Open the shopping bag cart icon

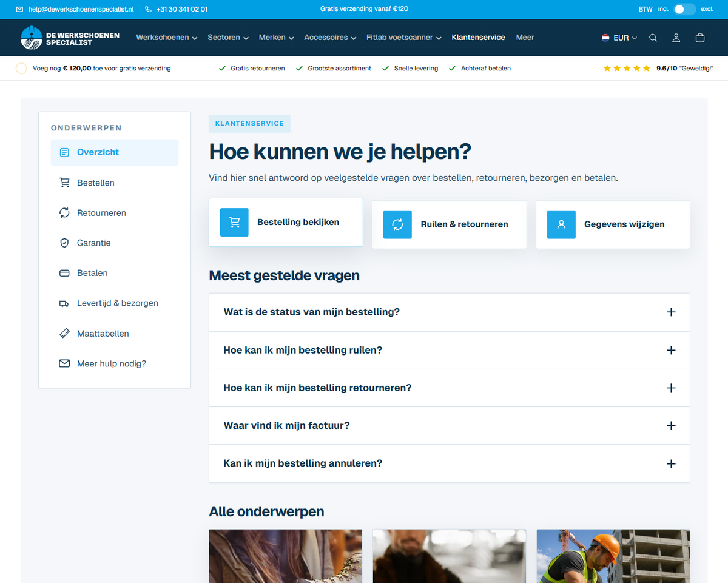pos(700,38)
